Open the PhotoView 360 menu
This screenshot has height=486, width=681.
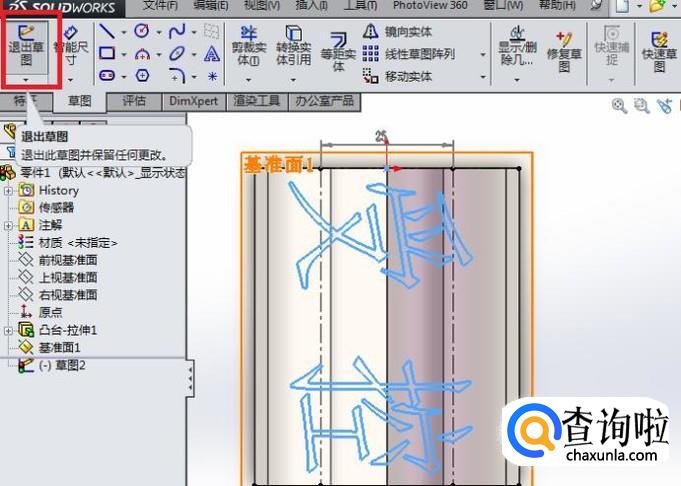[430, 6]
